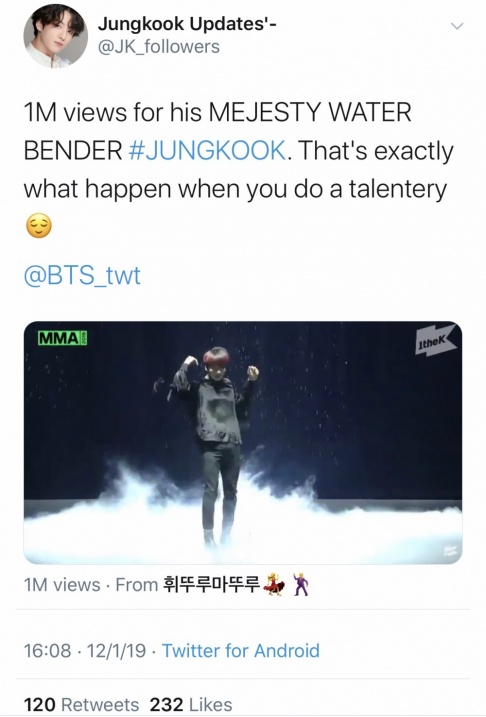View the 120 Retweets list
Screen dimensions: 486x717
point(81,704)
